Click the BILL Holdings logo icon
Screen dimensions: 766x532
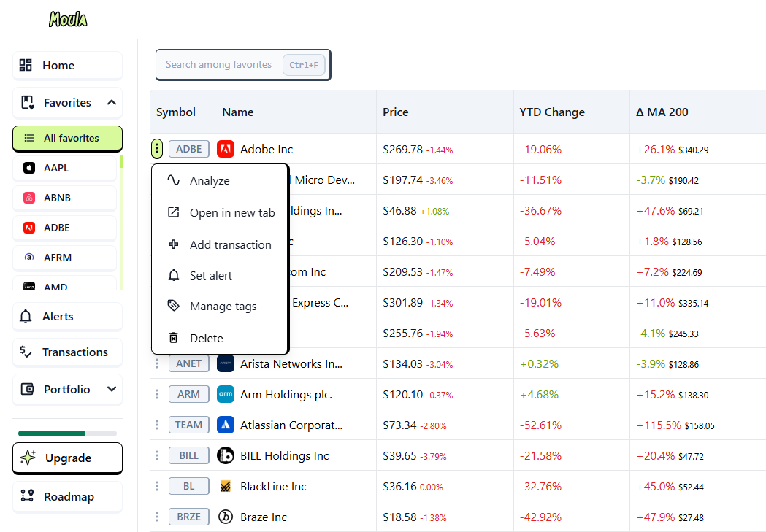pyautogui.click(x=225, y=455)
